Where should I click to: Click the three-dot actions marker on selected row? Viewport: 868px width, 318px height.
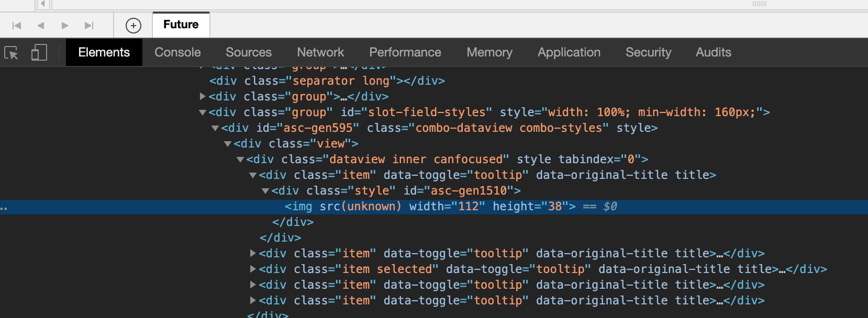(4, 208)
